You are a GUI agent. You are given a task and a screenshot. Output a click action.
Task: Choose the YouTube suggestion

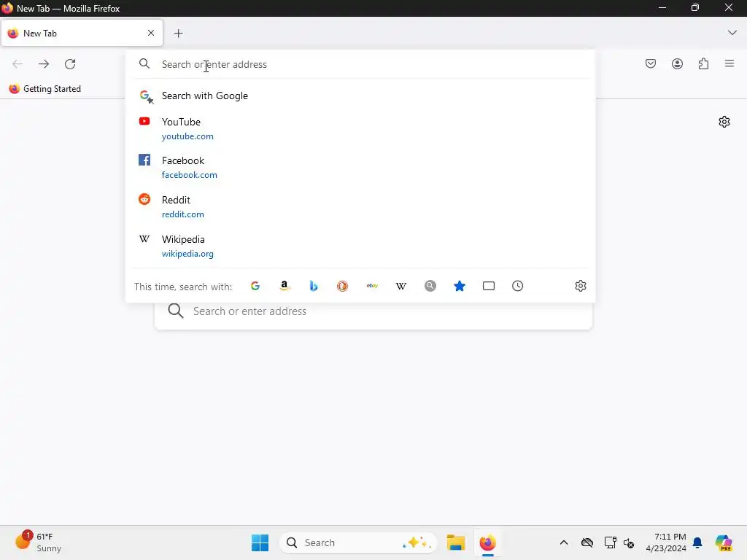pos(360,128)
